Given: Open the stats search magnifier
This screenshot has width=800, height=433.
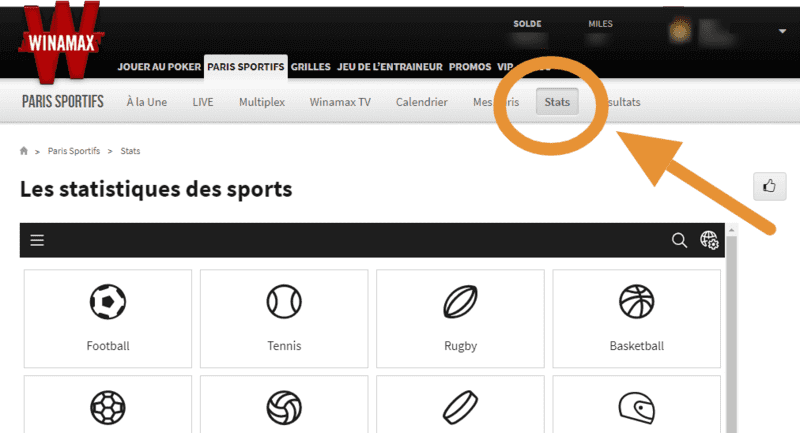Looking at the screenshot, I should [x=679, y=240].
